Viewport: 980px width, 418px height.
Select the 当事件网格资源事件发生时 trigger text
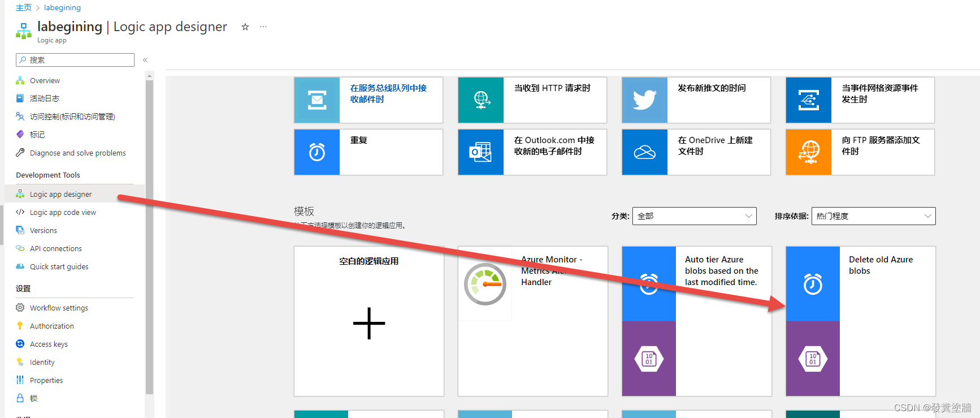coord(880,93)
